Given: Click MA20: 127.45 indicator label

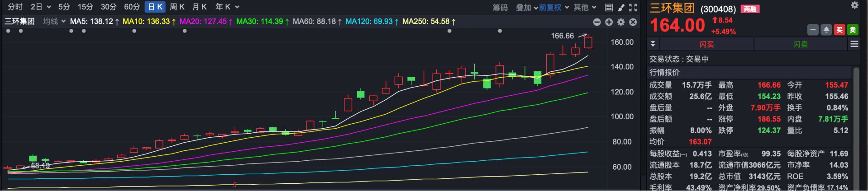Looking at the screenshot, I should [x=206, y=21].
